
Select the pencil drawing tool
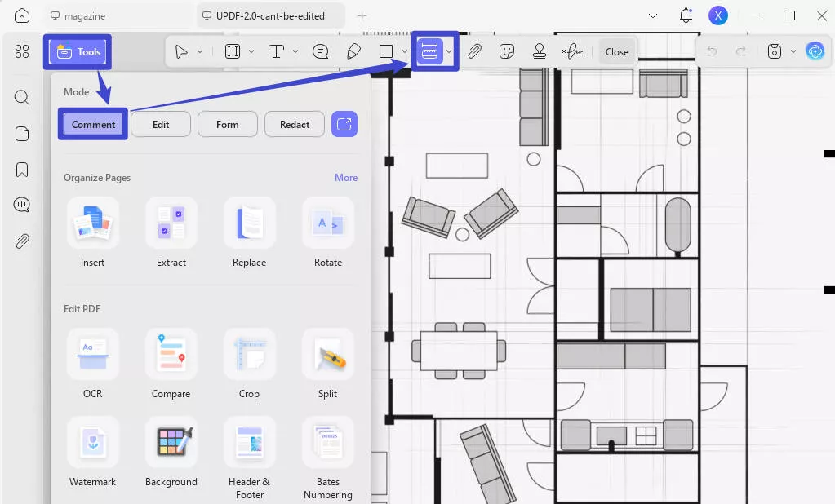[353, 51]
